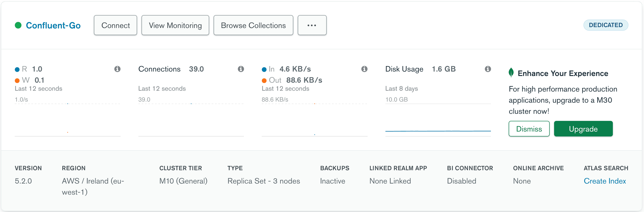Image resolution: width=644 pixels, height=212 pixels.
Task: Upgrade the cluster to M30
Action: coord(583,129)
